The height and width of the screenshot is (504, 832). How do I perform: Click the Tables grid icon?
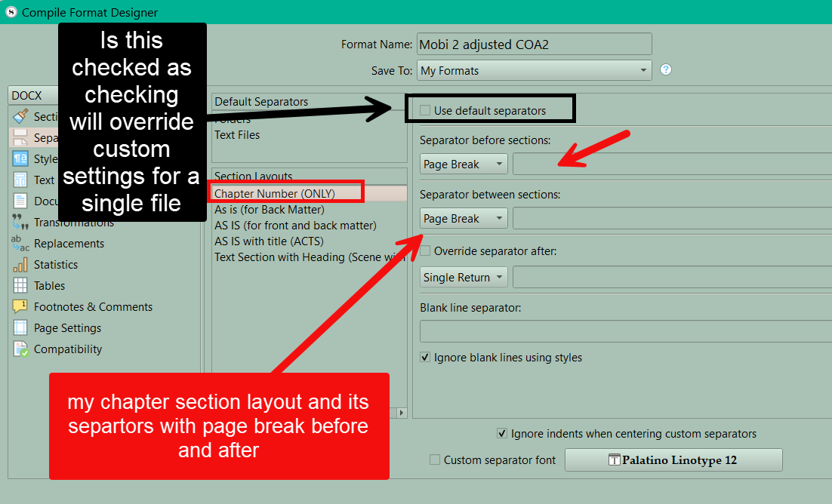(x=20, y=286)
